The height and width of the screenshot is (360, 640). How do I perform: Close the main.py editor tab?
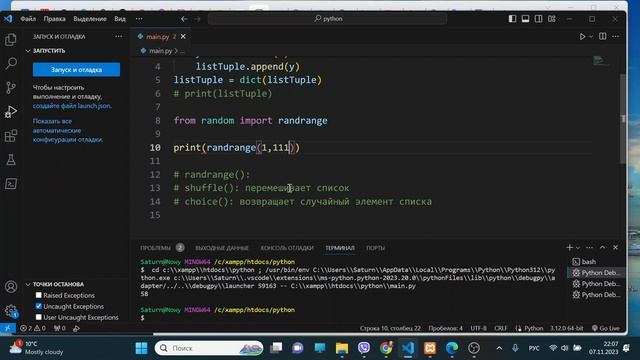tap(183, 37)
